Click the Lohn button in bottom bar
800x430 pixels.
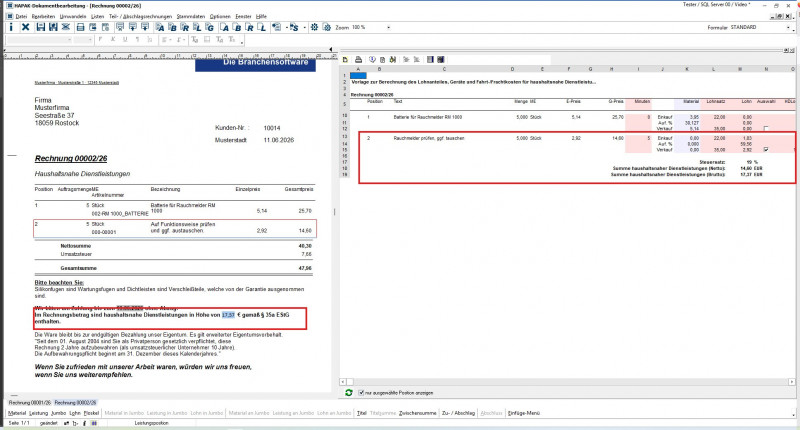(x=75, y=413)
